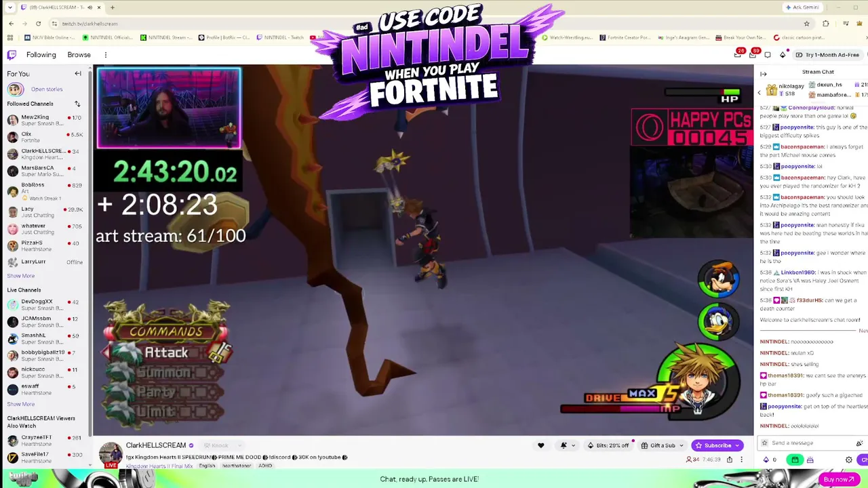This screenshot has width=868, height=488.
Task: Open the notification bell dropdown
Action: click(x=567, y=445)
